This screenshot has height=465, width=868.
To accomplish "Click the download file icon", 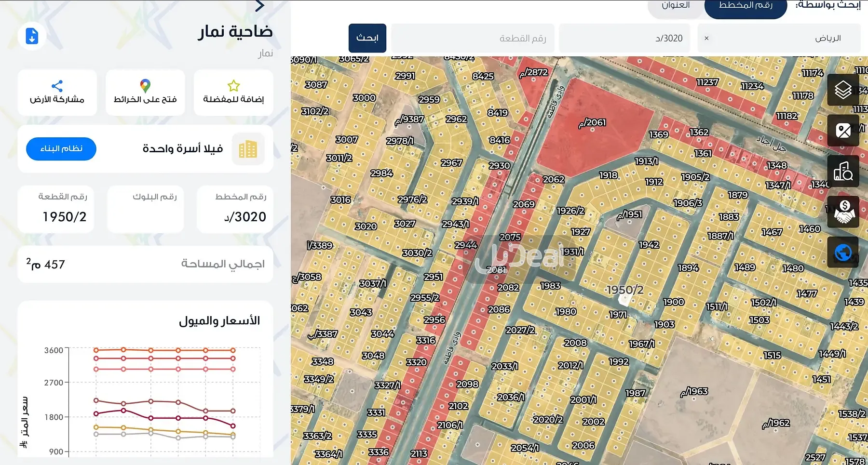I will point(32,36).
